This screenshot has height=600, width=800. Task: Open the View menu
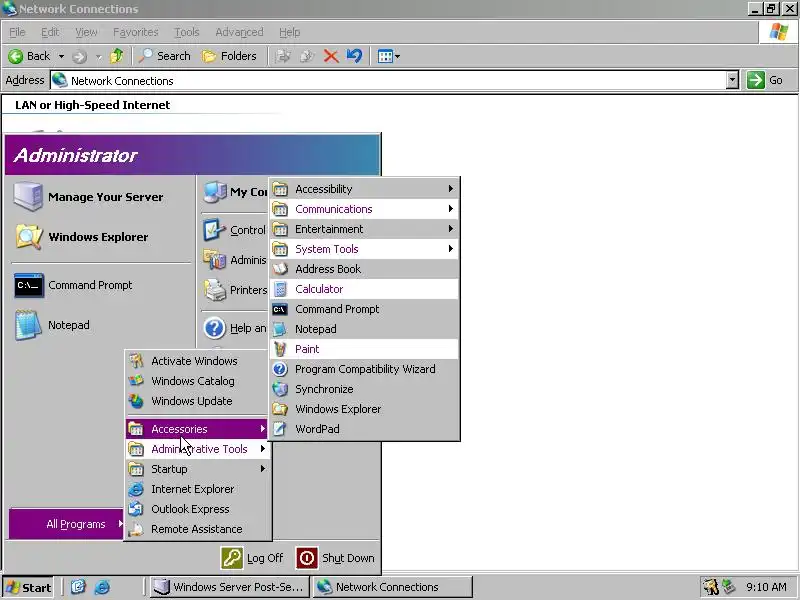(86, 32)
